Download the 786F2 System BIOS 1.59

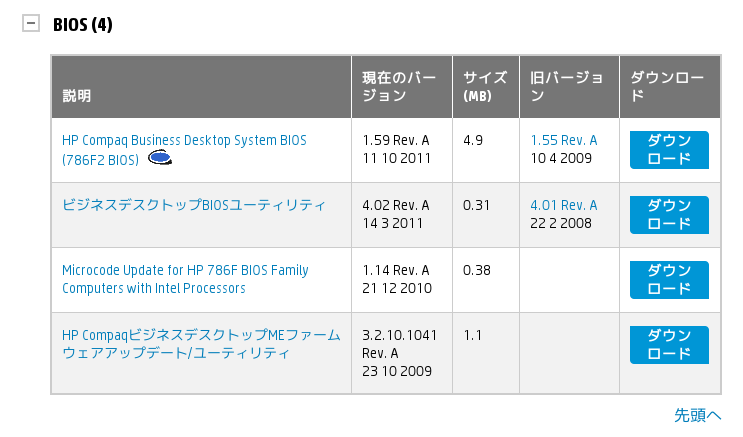(669, 149)
